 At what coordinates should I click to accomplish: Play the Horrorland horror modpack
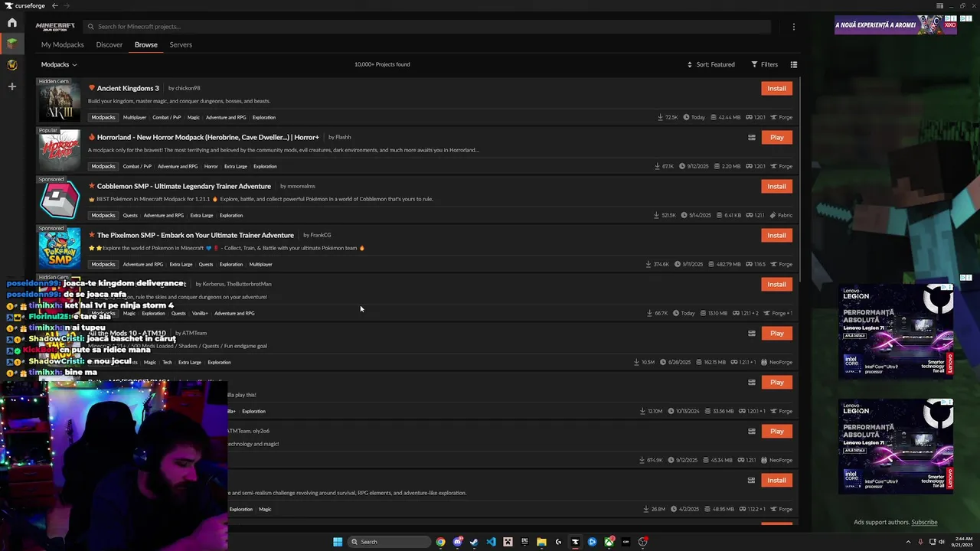click(776, 138)
